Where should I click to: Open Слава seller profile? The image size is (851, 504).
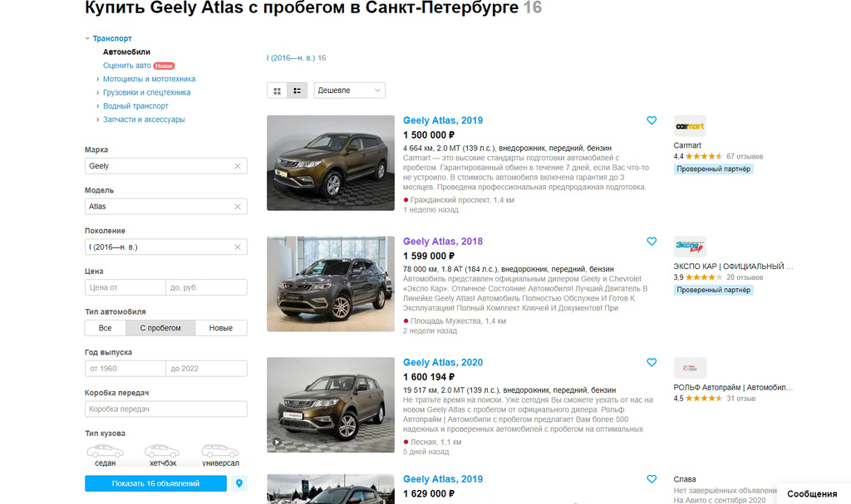(685, 479)
